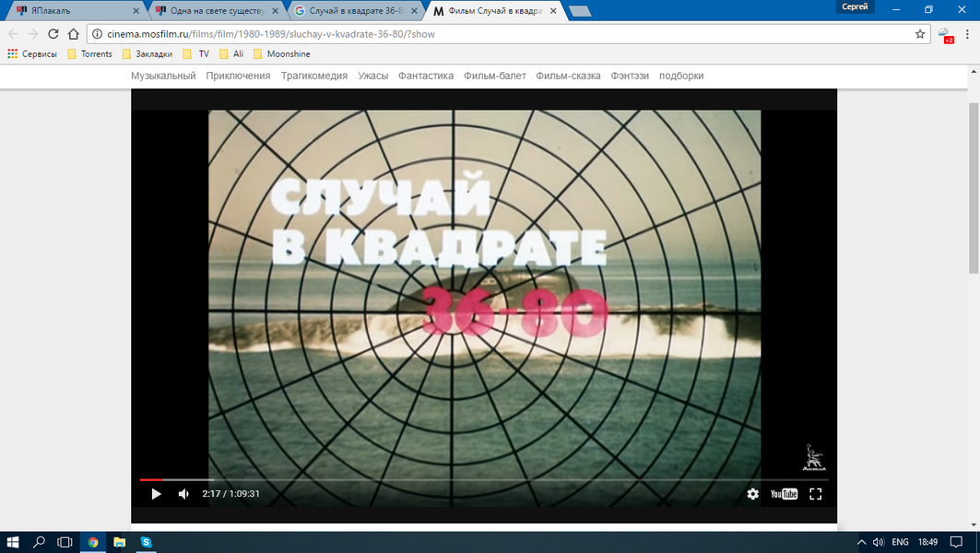Select Фантастика genre
This screenshot has height=553, width=980.
click(426, 76)
